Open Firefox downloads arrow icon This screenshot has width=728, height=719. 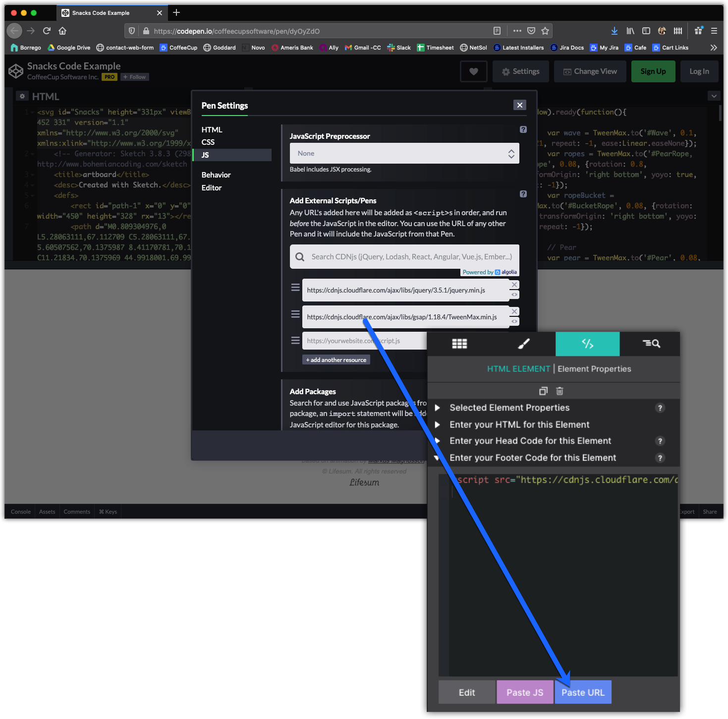[x=615, y=31]
